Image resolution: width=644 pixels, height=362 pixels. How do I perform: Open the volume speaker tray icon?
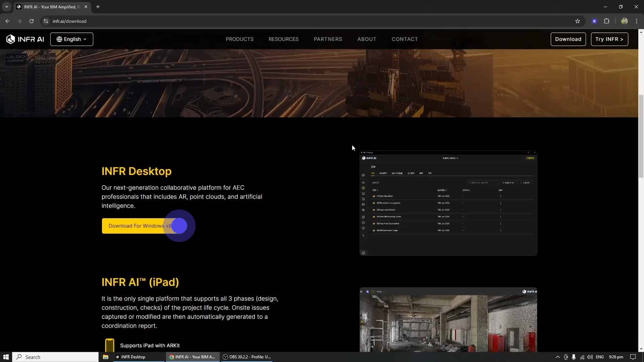pos(590,357)
